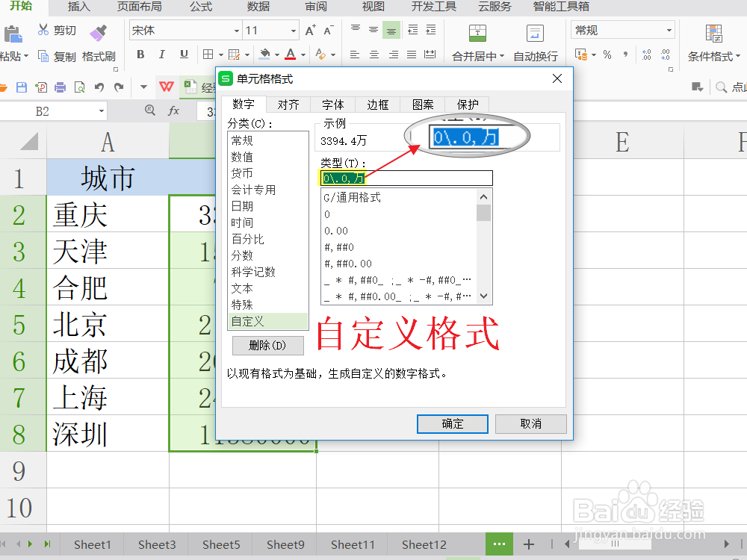Increase font size with A+ icon
Screen dimensions: 747x560
(310, 31)
